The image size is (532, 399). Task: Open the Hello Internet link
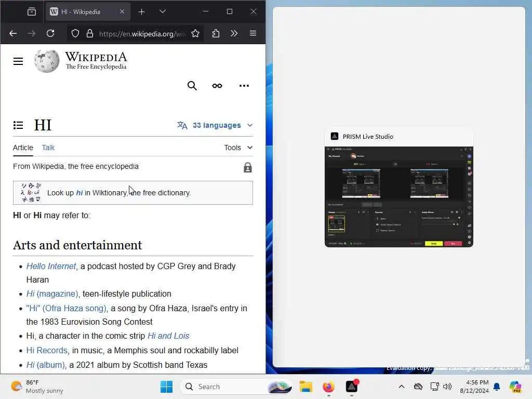pyautogui.click(x=51, y=266)
